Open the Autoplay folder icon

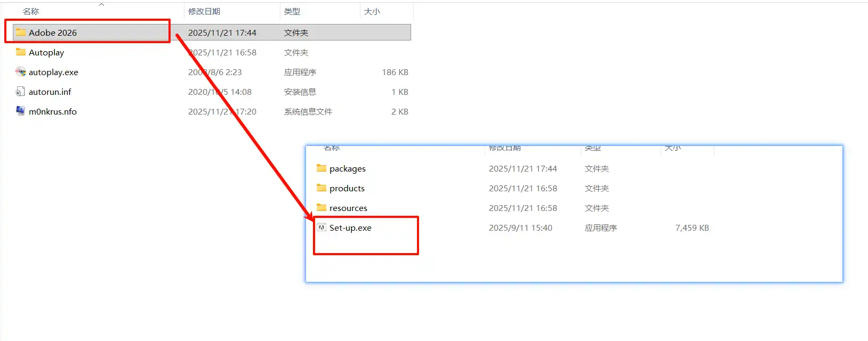[21, 52]
